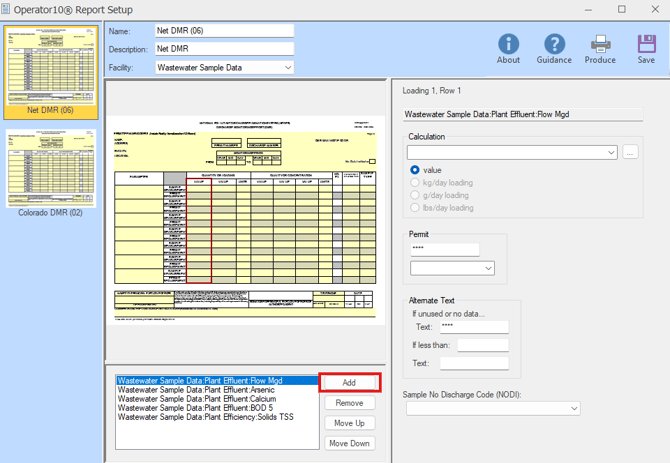670x463 pixels.
Task: Click the Operator10 app icon in title bar
Action: pos(7,9)
